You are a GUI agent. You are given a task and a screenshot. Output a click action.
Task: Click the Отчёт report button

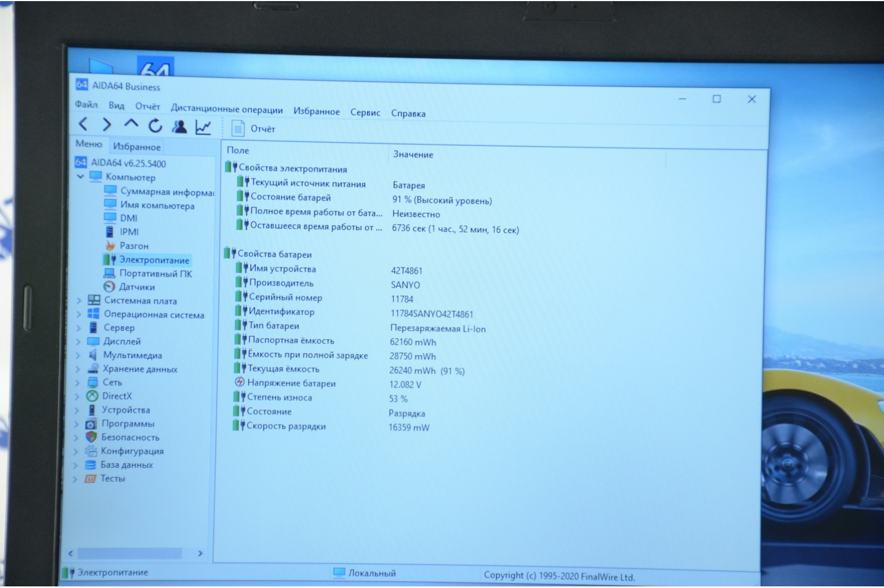click(x=254, y=129)
